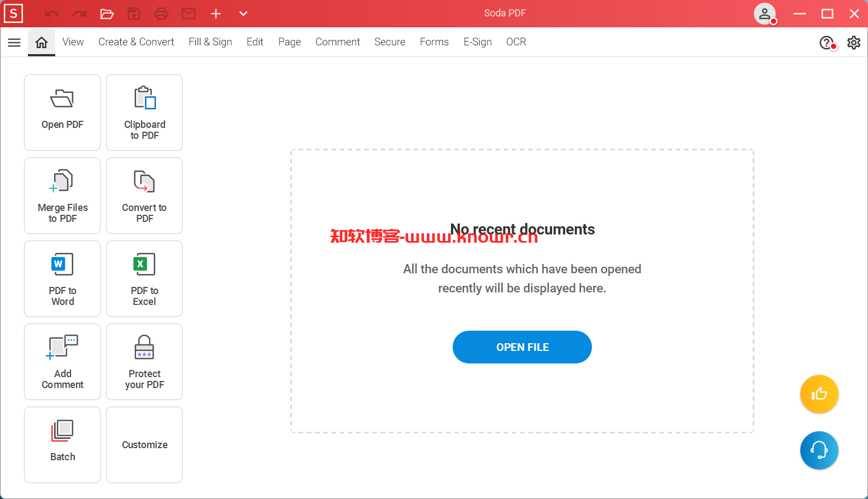868x499 pixels.
Task: Open the Edit tab
Action: click(255, 42)
